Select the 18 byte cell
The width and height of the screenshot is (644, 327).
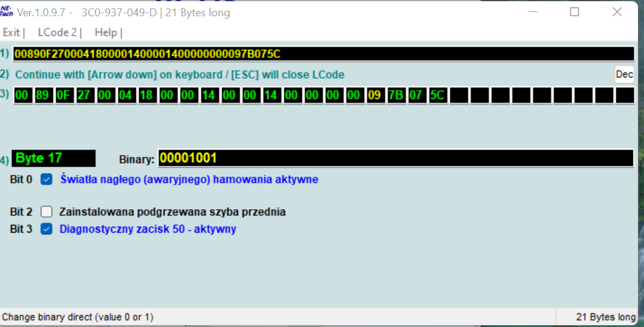coord(148,96)
